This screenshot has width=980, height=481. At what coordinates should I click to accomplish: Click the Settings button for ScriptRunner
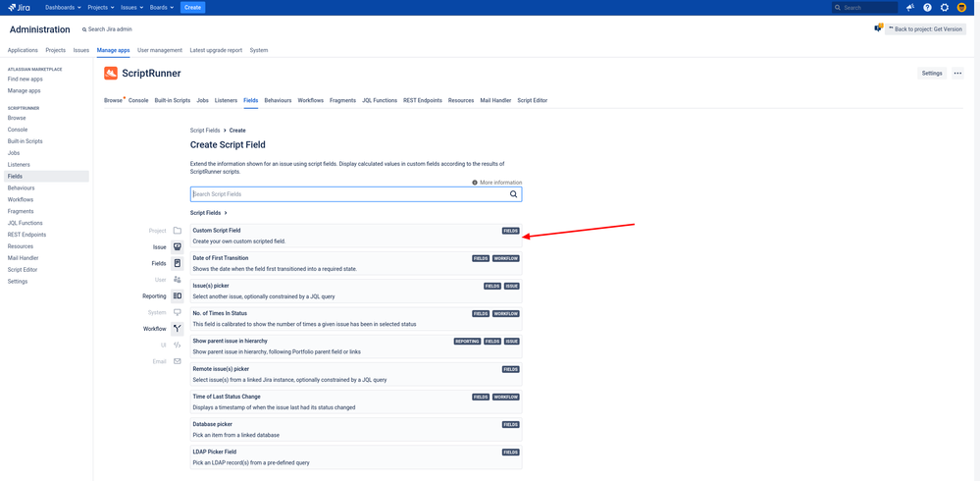click(931, 74)
